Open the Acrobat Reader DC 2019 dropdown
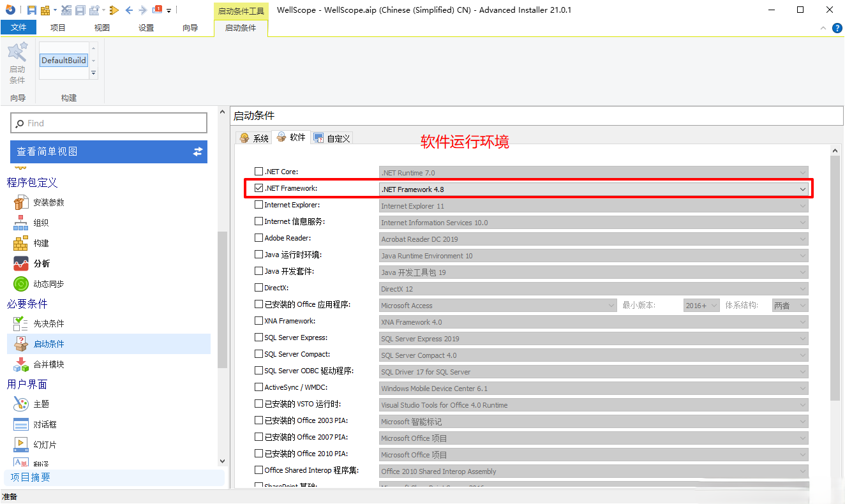Viewport: 845px width, 504px height. click(594, 239)
